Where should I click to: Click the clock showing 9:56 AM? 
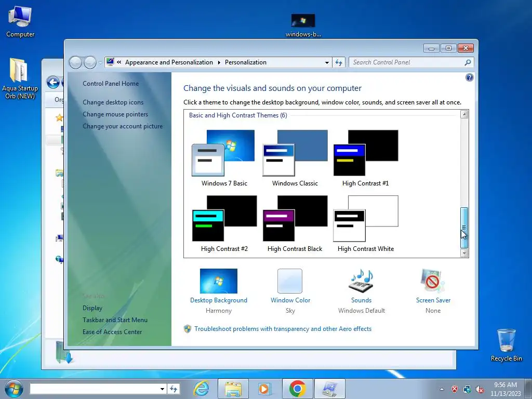click(505, 389)
